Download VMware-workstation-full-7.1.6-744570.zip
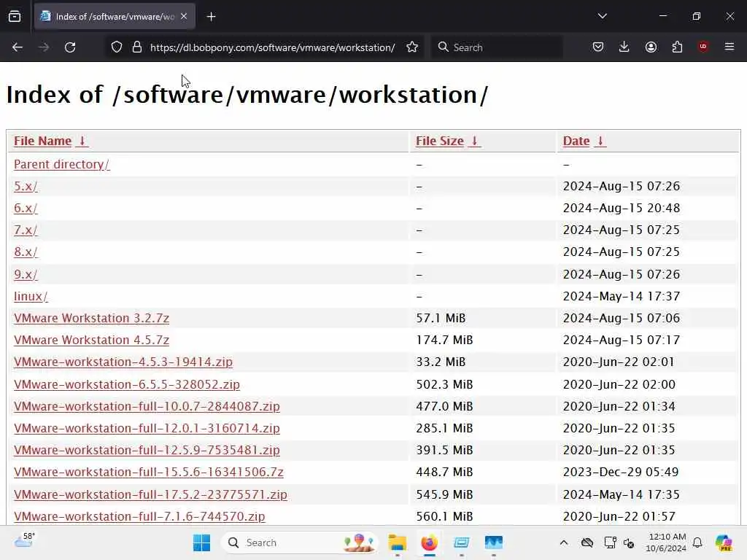Screen dimensions: 747x560 tap(139, 516)
